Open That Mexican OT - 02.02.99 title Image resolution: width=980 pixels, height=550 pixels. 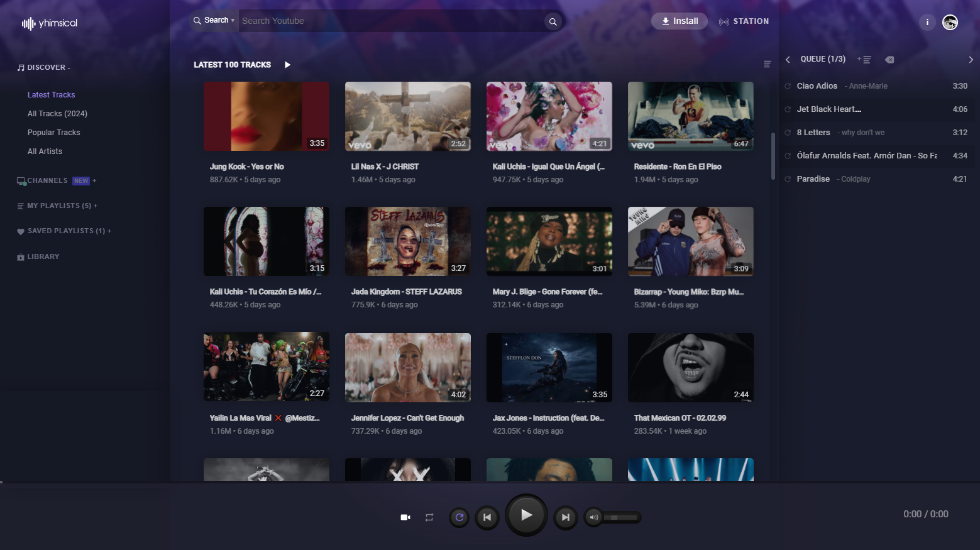[680, 418]
